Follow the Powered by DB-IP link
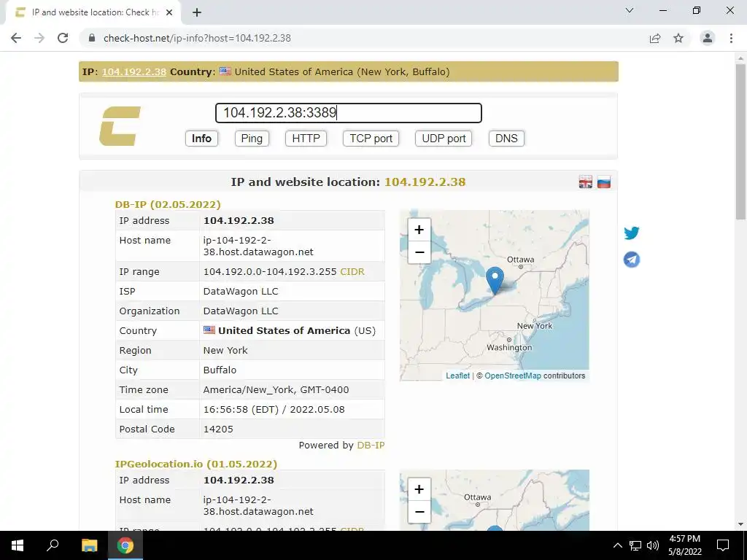The image size is (747, 560). (371, 446)
